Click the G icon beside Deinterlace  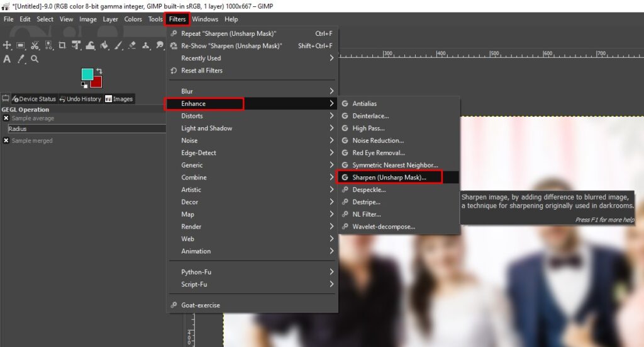point(345,116)
